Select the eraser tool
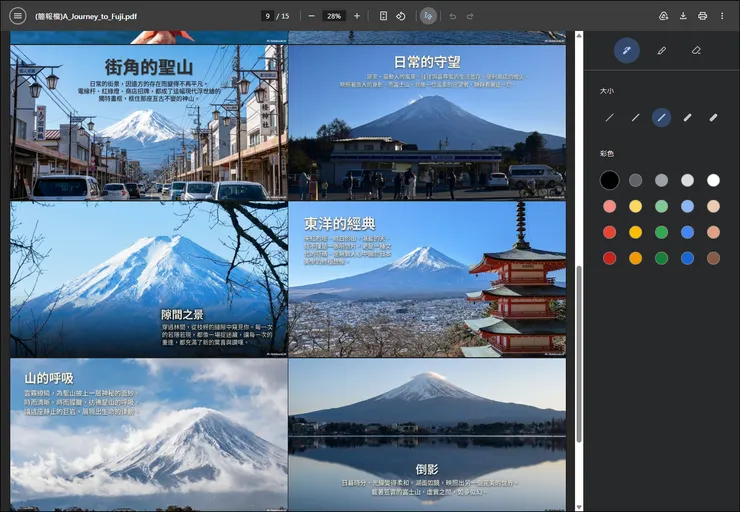Screen dimensions: 740x512 [x=696, y=50]
